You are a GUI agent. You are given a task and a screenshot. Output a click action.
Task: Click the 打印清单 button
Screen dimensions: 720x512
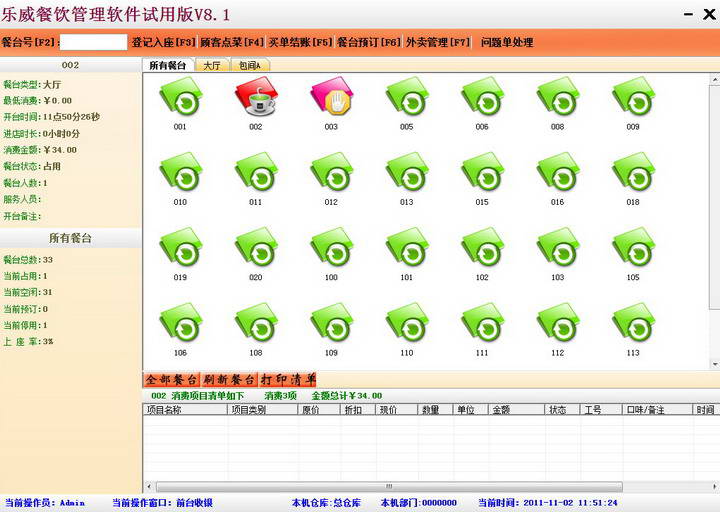[288, 380]
